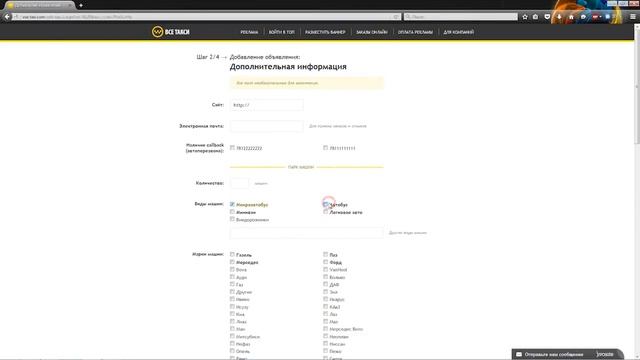Select the active browser tab

(x=40, y=5)
